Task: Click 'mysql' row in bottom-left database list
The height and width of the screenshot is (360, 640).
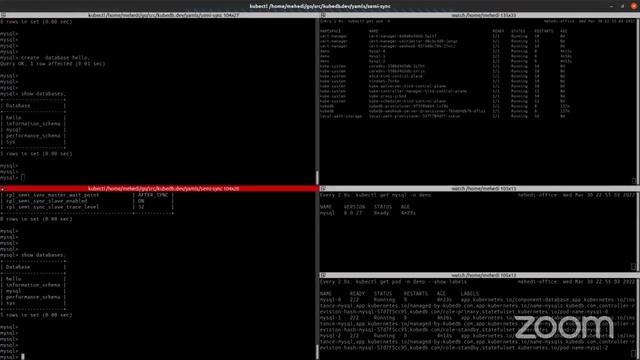Action: [x=13, y=291]
